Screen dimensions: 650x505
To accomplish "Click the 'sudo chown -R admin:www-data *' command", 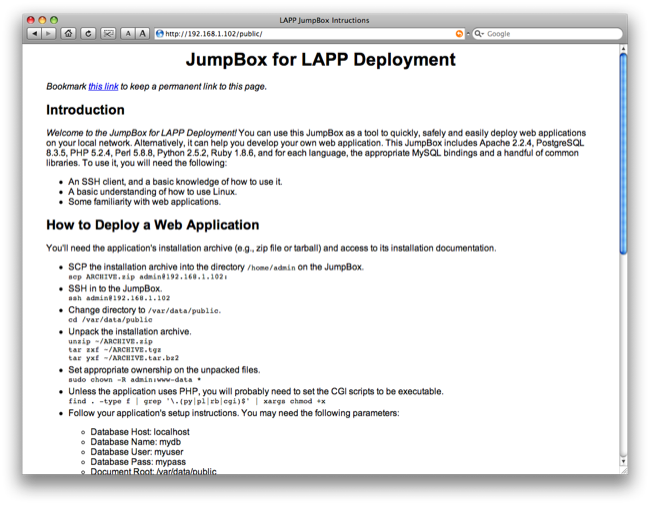I will point(135,379).
